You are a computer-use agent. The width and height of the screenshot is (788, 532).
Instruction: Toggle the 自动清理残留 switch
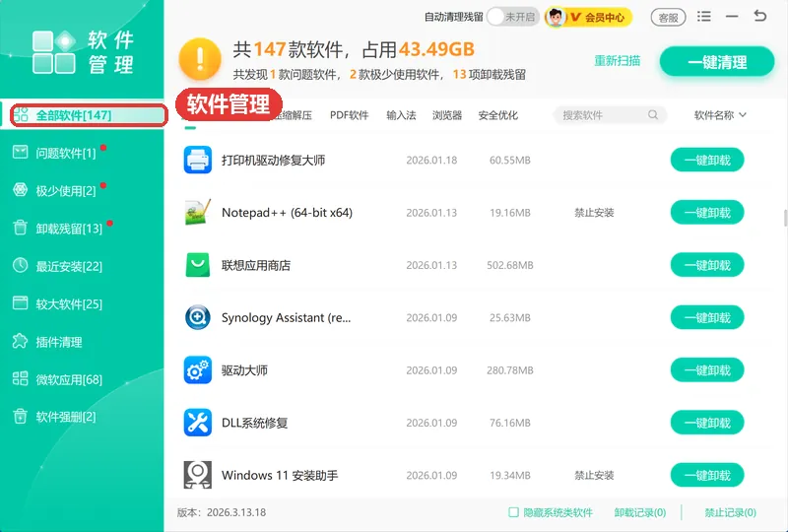tap(513, 17)
